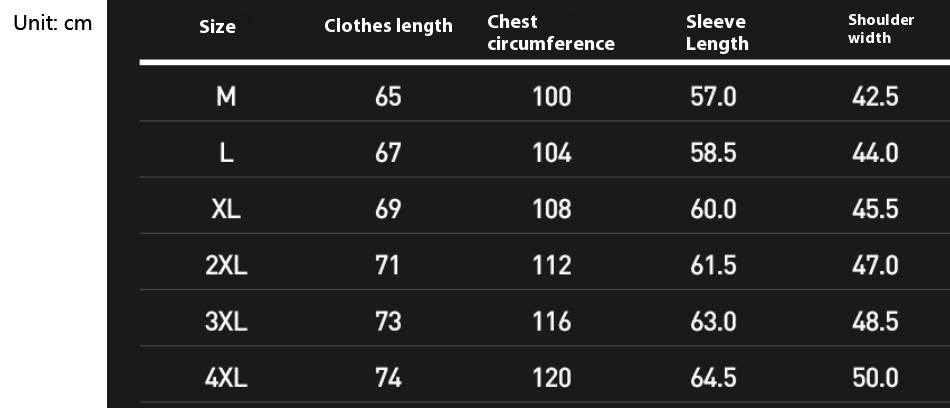This screenshot has width=950, height=408.
Task: Select the 3XL size row label
Action: pyautogui.click(x=226, y=322)
